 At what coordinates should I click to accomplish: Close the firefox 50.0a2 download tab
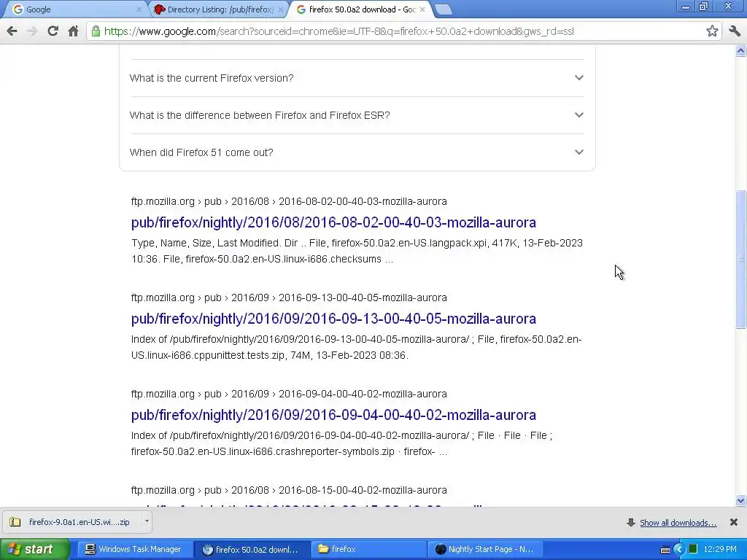(x=422, y=9)
